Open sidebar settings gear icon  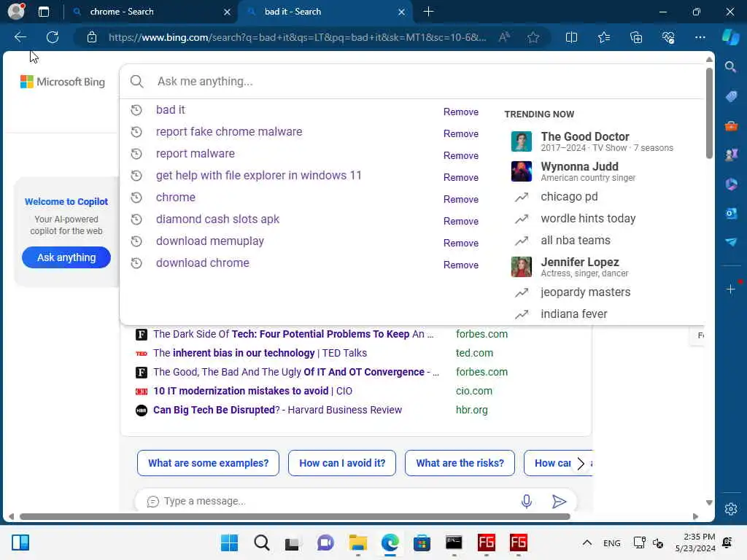click(x=731, y=509)
